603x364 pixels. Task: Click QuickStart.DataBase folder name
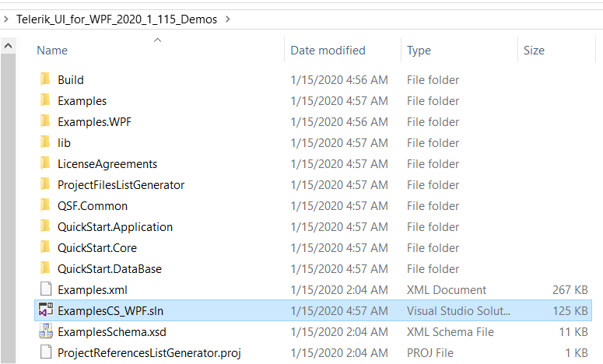[x=110, y=269]
